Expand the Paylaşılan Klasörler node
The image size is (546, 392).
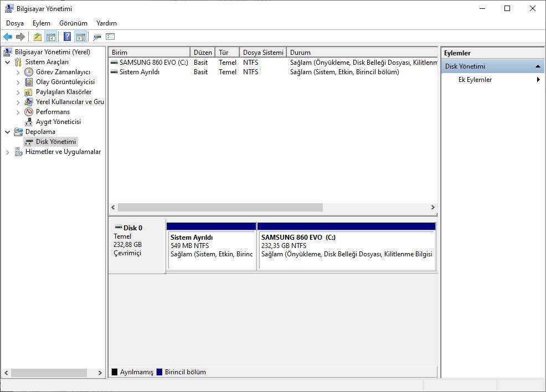pyautogui.click(x=18, y=92)
